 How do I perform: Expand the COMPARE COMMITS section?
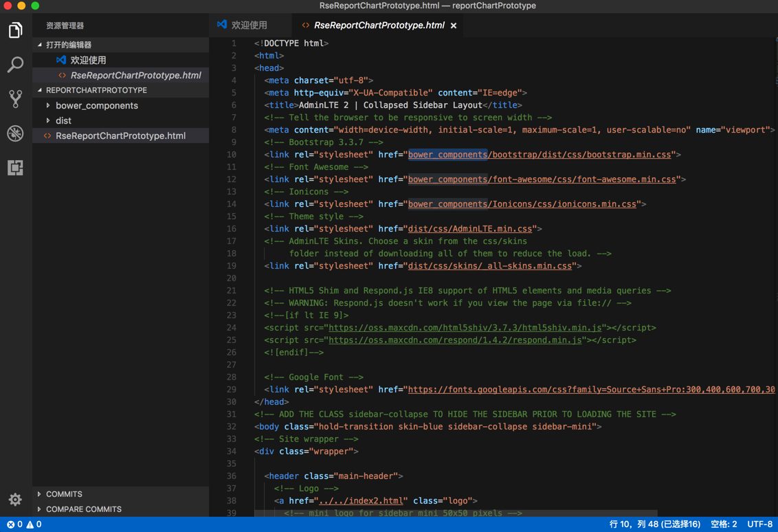click(83, 509)
